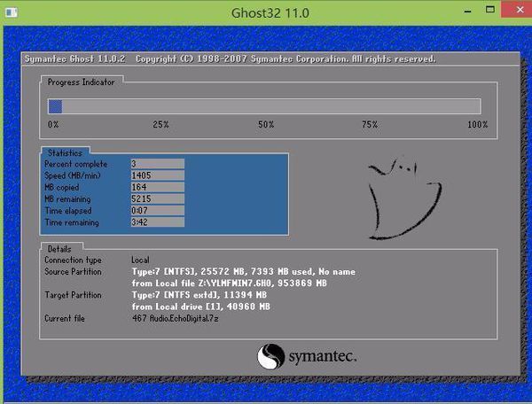Click the Ghost32 window icon in title bar

12,12
